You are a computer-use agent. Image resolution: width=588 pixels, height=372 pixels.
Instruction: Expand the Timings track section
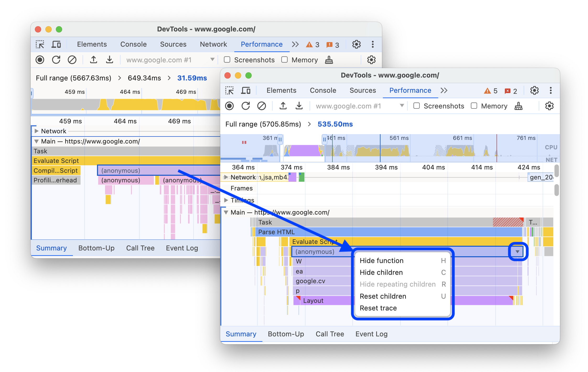click(228, 200)
